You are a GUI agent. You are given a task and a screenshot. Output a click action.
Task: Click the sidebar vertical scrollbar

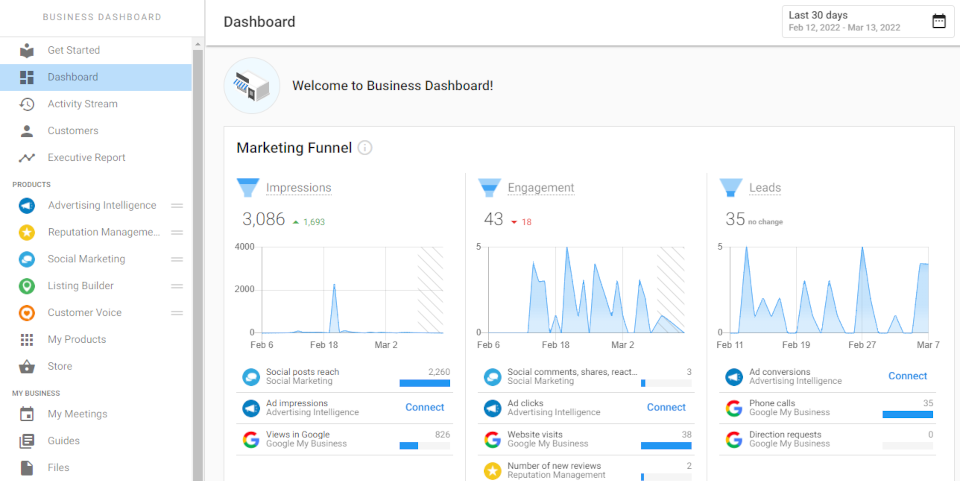198,263
